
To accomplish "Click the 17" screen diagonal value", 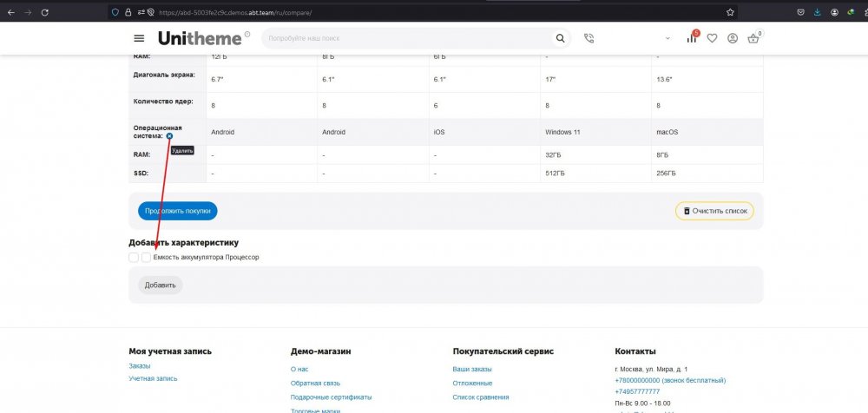I will click(x=550, y=80).
